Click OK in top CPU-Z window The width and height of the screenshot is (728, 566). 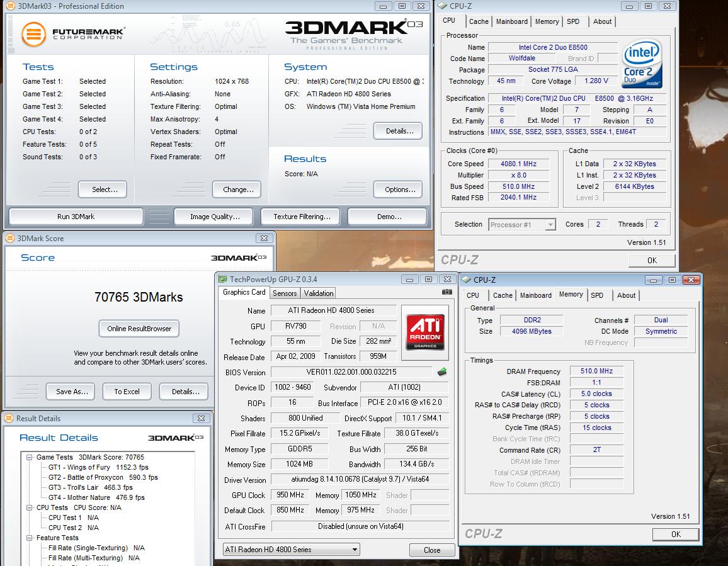[652, 260]
